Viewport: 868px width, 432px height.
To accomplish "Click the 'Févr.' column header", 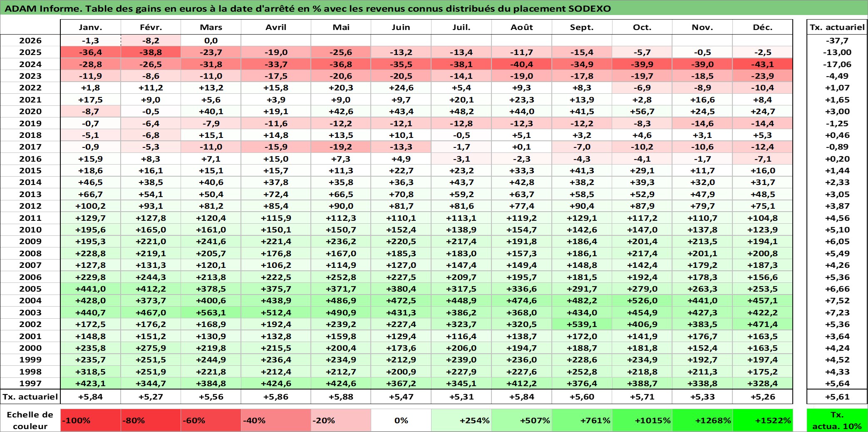I will pos(151,27).
